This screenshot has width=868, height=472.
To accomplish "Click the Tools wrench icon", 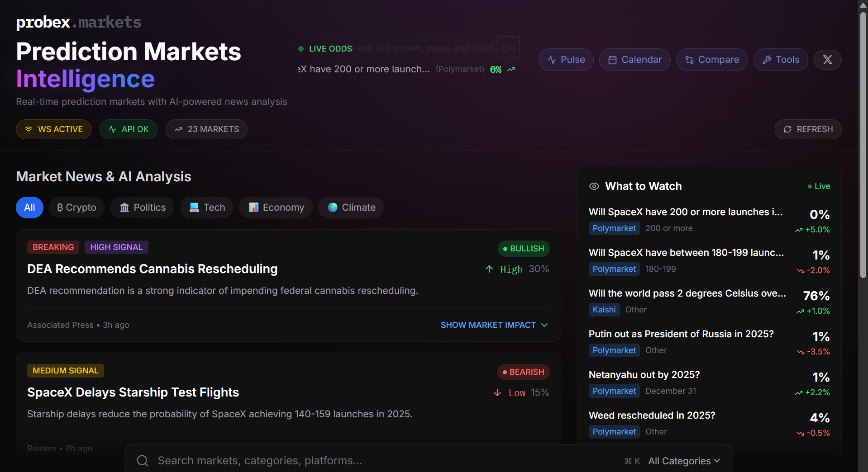I will pyautogui.click(x=768, y=59).
